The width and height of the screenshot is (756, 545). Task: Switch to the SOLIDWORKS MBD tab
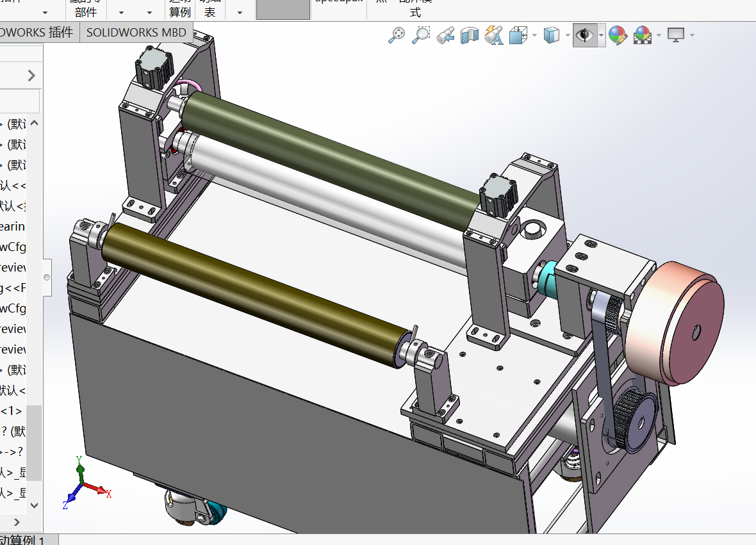tap(136, 32)
